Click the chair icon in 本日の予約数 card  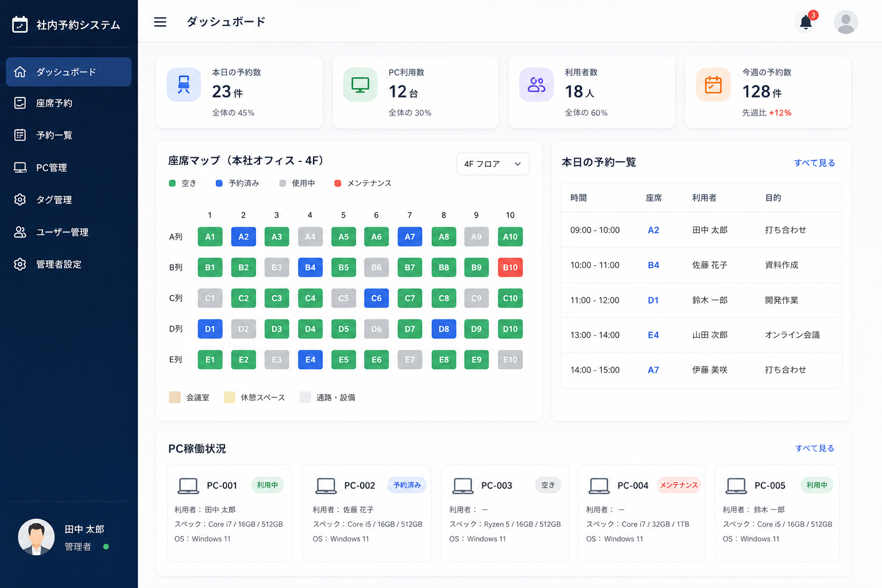coord(184,84)
